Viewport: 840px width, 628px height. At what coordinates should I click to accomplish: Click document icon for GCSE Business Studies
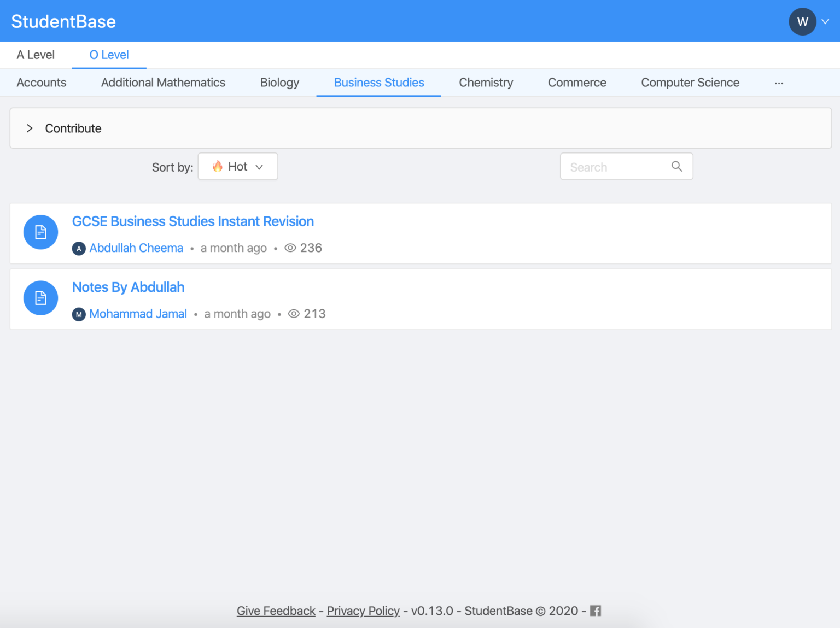pos(40,232)
